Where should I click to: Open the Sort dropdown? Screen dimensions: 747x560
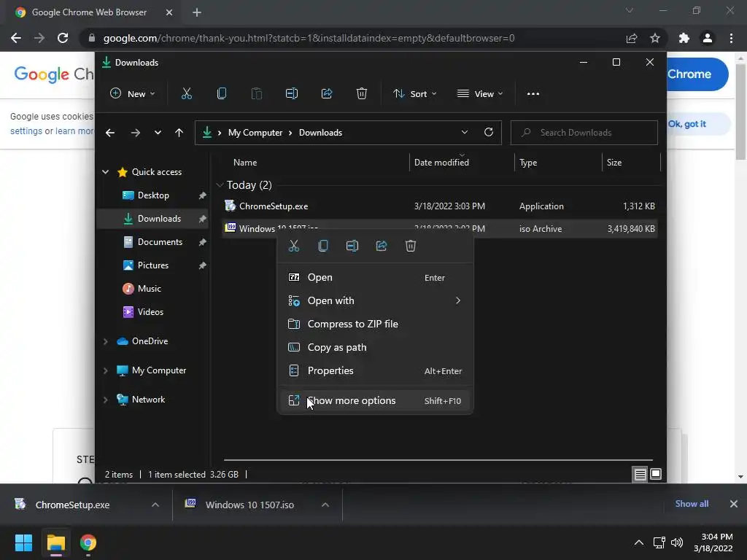point(414,94)
